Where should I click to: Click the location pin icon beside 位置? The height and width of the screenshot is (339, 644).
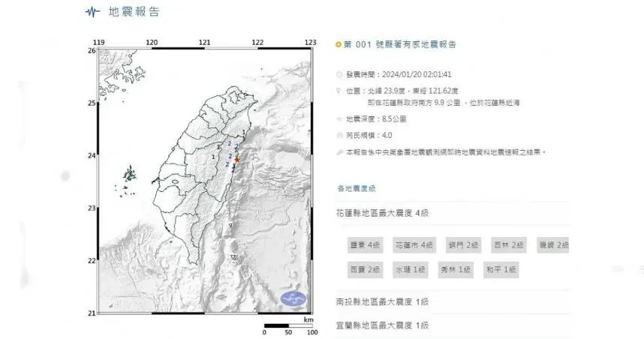coord(340,89)
